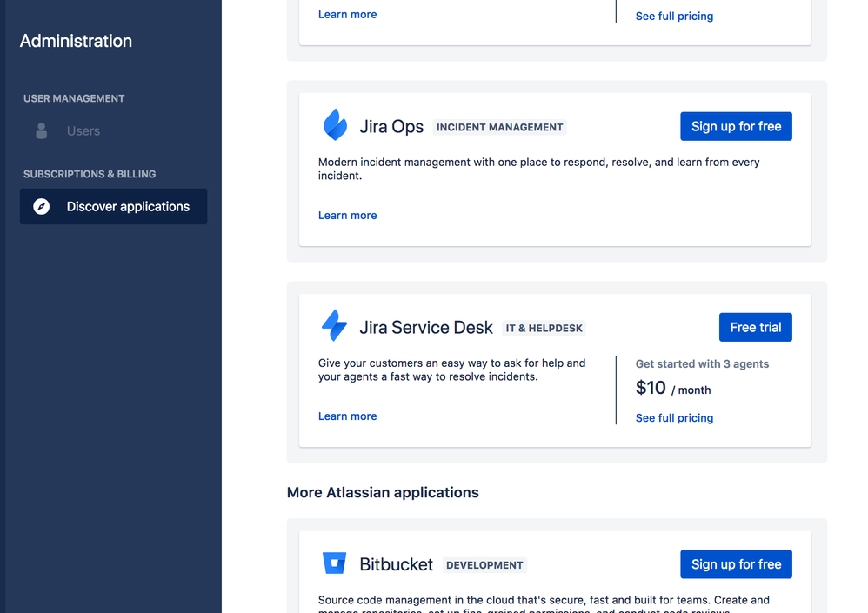Click the Jira Ops title text
The image size is (868, 613).
(391, 127)
